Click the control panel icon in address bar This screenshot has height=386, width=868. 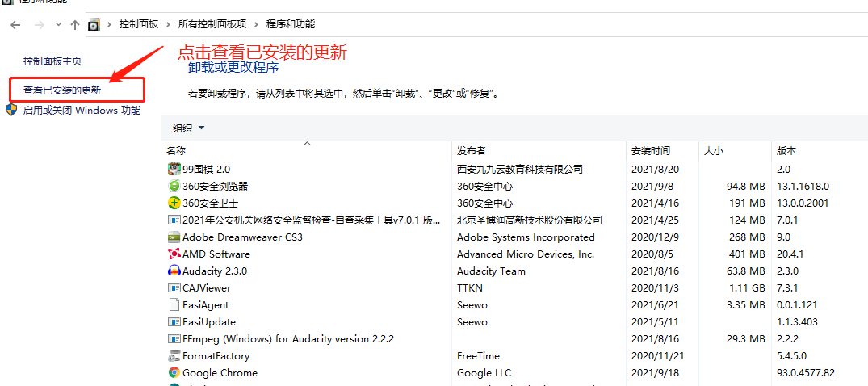coord(94,24)
